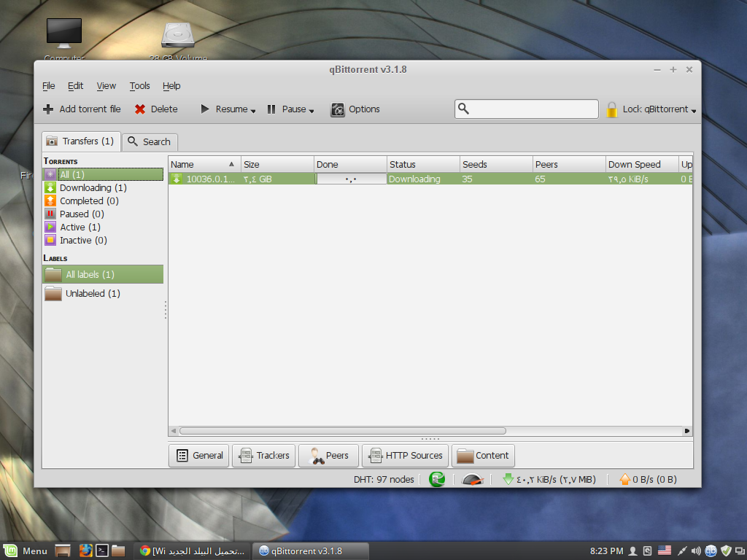Screen dimensions: 747x560
Task: Show the HTTP Sources panel
Action: point(406,455)
